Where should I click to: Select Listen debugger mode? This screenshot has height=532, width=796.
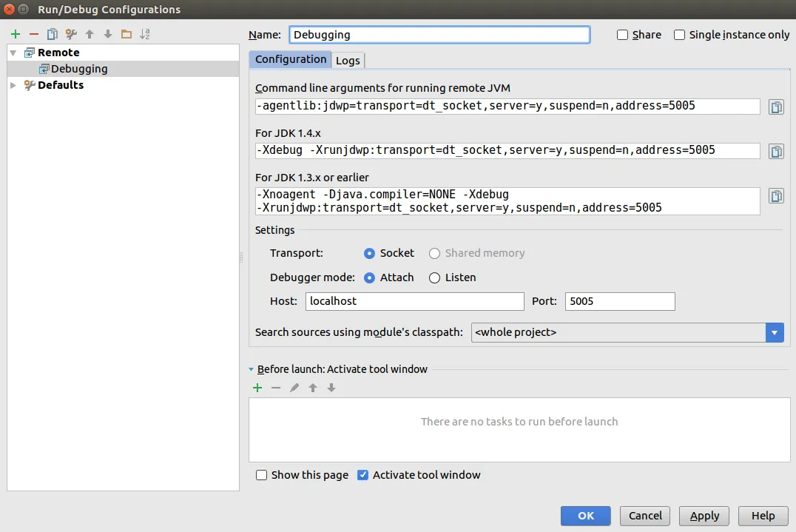click(x=434, y=277)
